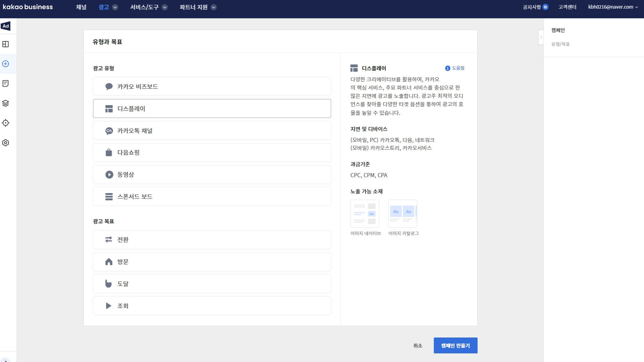Click the Ad logo icon in sidebar
Screen dimensions: 644x362
(x=6, y=26)
